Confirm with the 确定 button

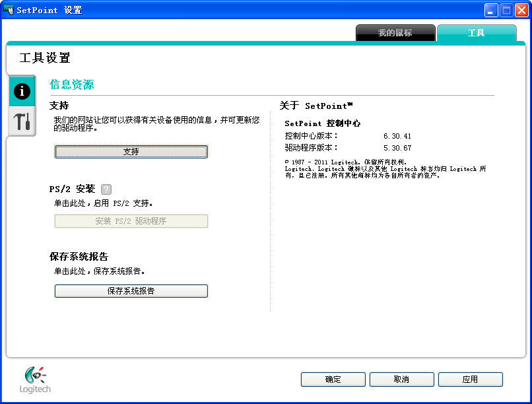tap(333, 379)
